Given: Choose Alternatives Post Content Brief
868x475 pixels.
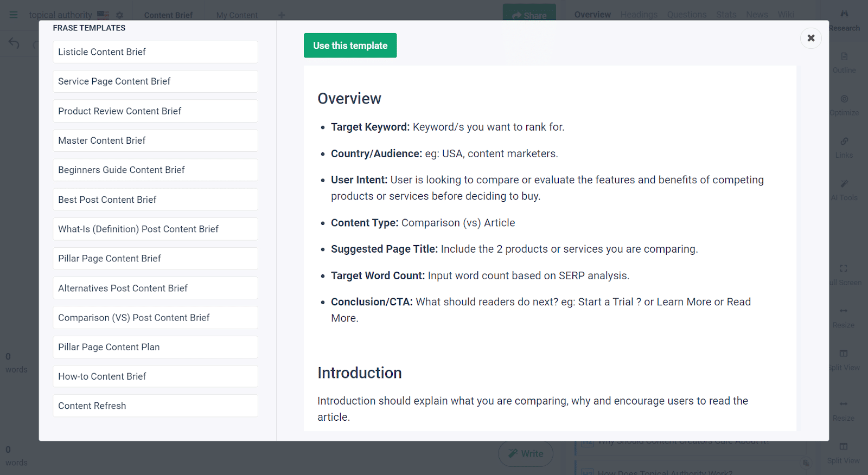Looking at the screenshot, I should (x=155, y=288).
